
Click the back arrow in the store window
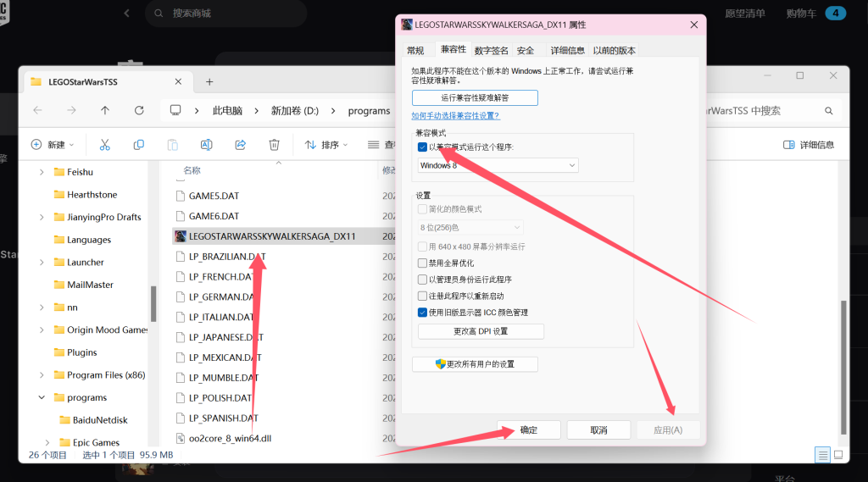point(127,13)
